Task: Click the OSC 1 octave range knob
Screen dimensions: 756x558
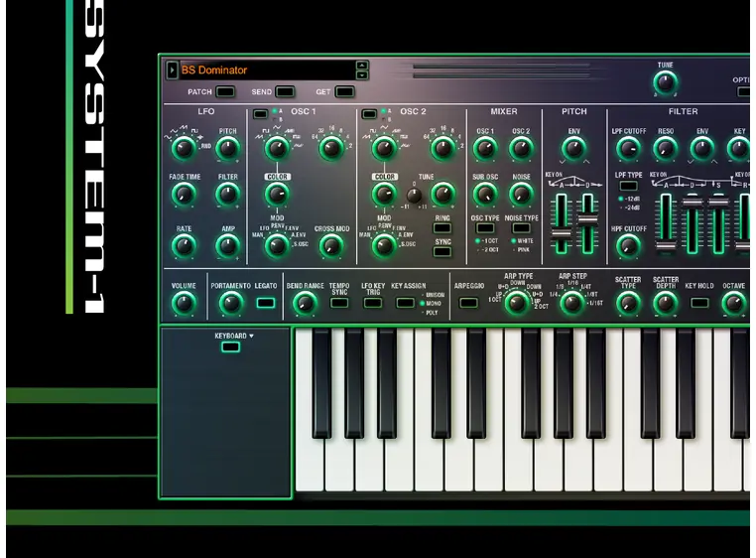Action: click(x=331, y=148)
